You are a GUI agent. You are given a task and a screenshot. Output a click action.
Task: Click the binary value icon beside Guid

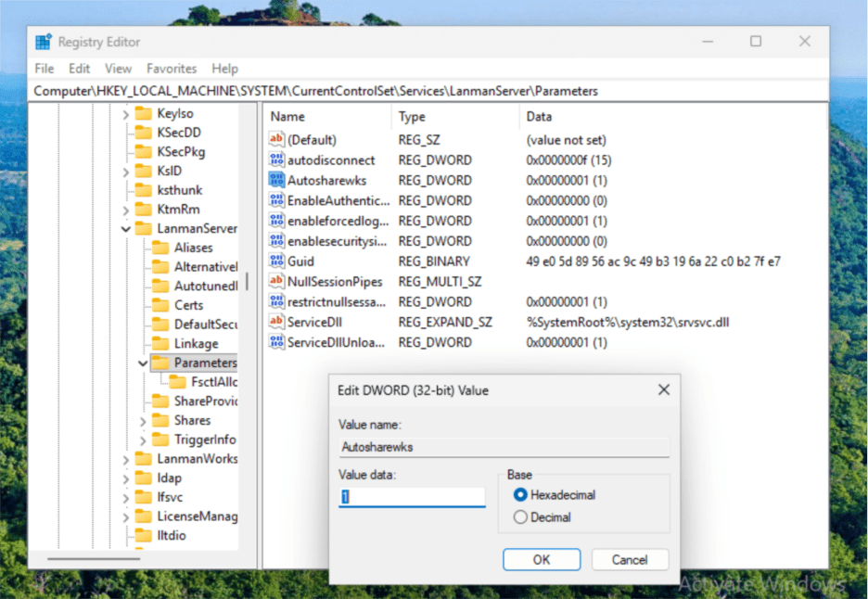click(x=276, y=261)
